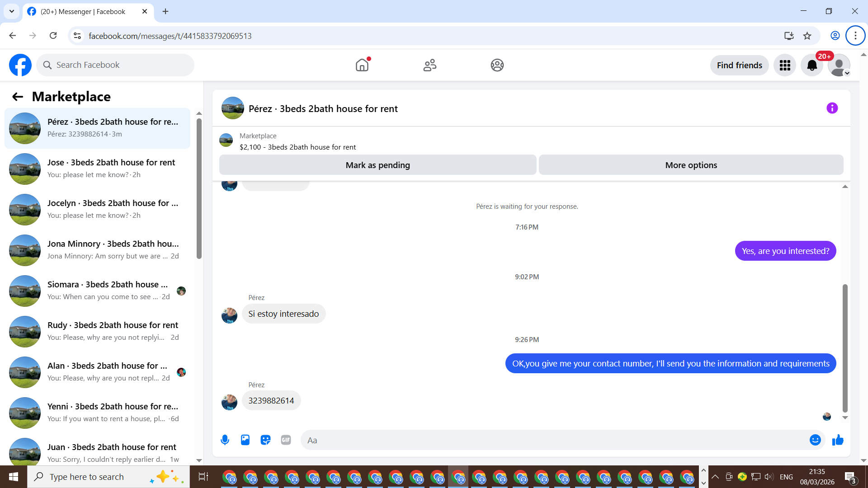Open the emoji picker in message box
Screen dimensions: 868x488
[815, 440]
